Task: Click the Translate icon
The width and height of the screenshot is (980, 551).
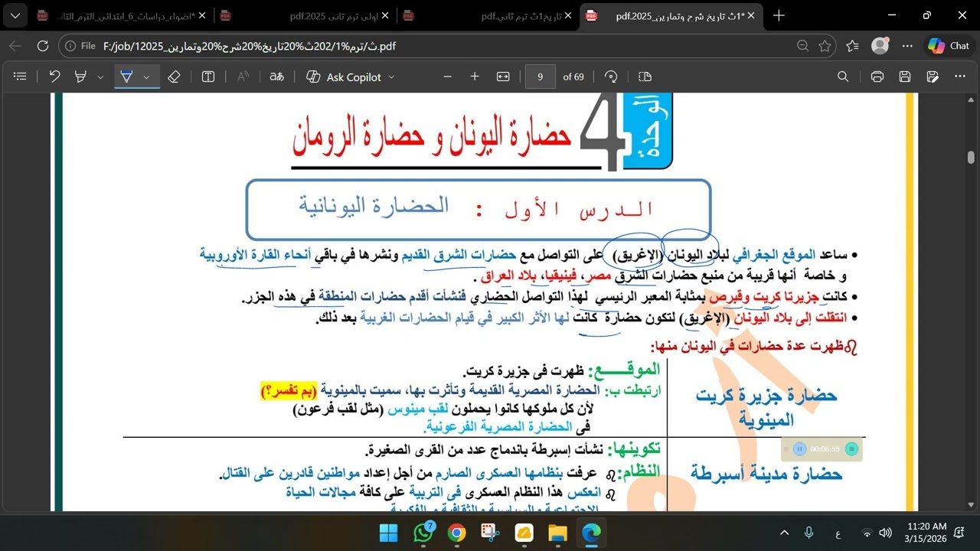Action: point(277,77)
